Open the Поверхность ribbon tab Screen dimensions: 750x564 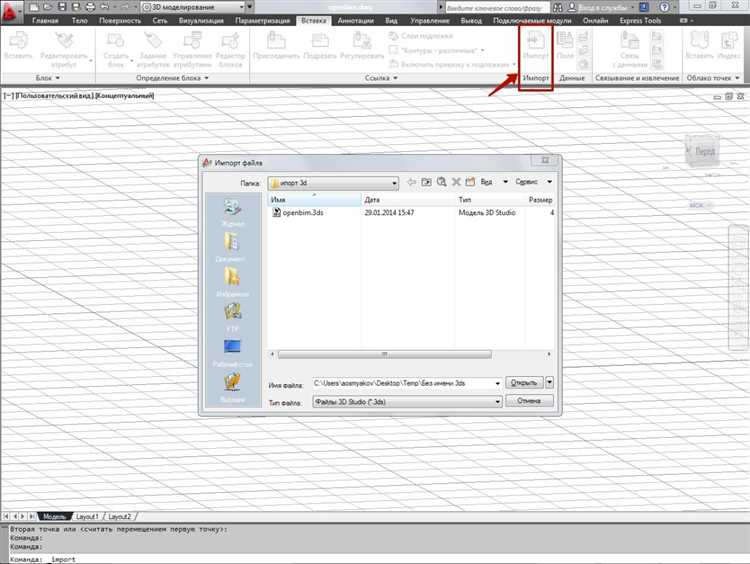(120, 21)
